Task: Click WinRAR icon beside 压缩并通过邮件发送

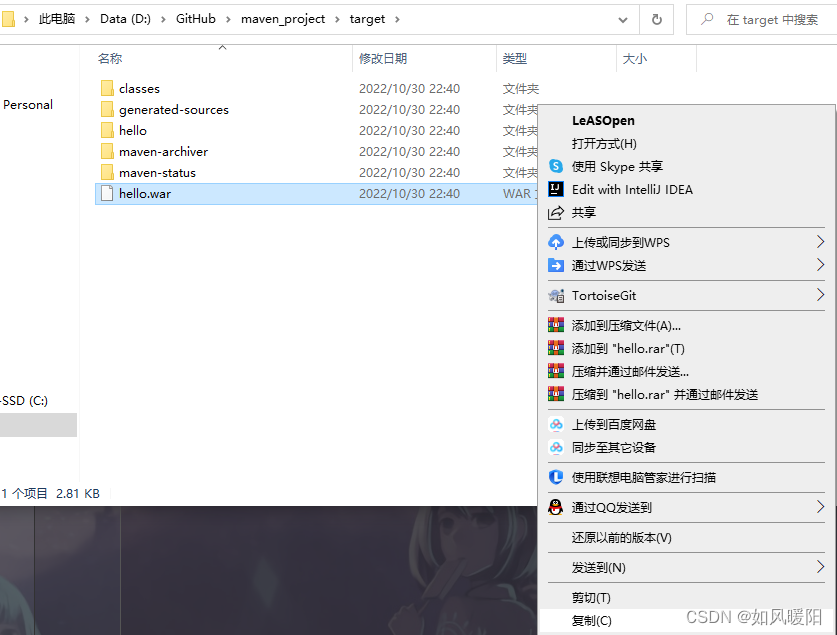Action: 556,371
